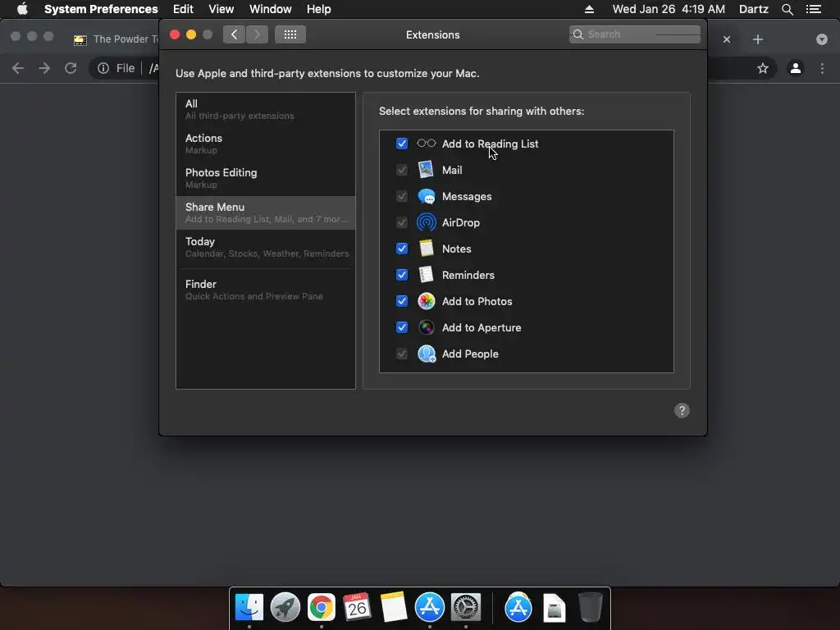The height and width of the screenshot is (630, 840).
Task: Open the Applications folder in the Dock
Action: tap(518, 608)
